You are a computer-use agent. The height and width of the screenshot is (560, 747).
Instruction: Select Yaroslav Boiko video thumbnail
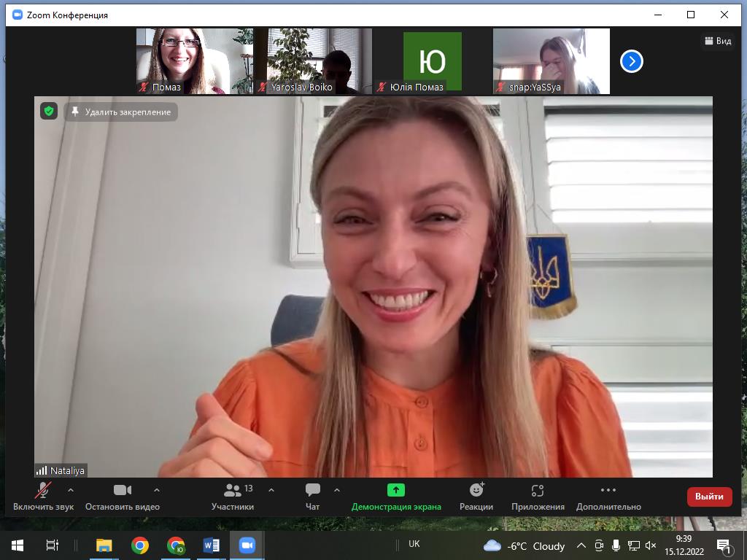[x=313, y=61]
